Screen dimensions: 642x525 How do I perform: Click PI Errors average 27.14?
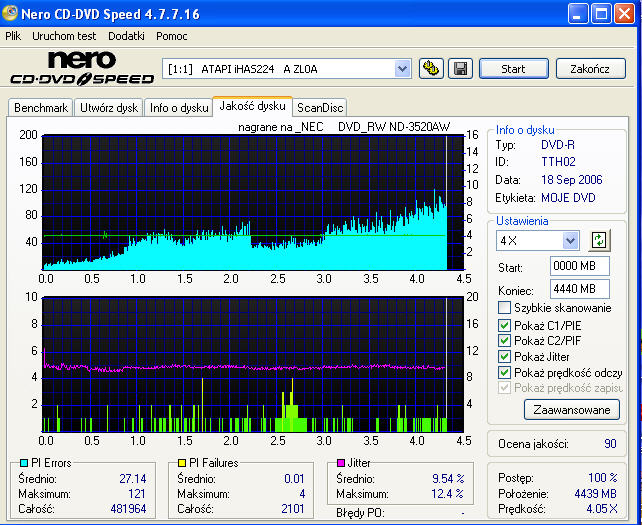(x=133, y=478)
